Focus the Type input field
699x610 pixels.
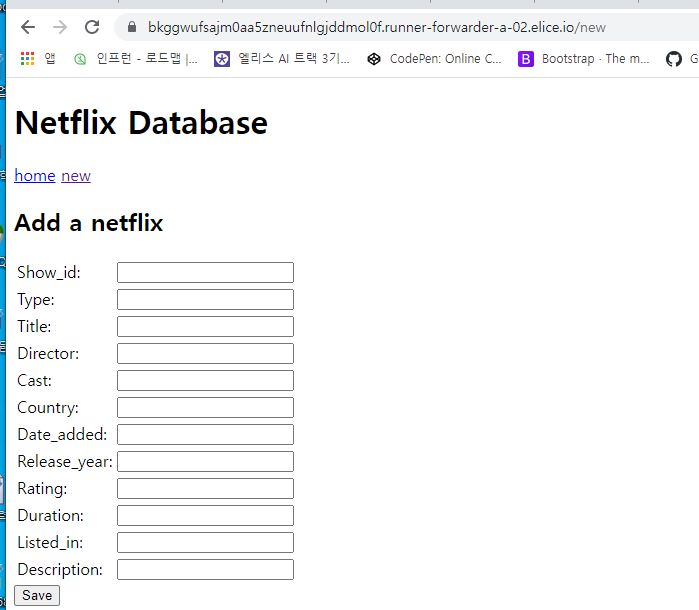[206, 299]
